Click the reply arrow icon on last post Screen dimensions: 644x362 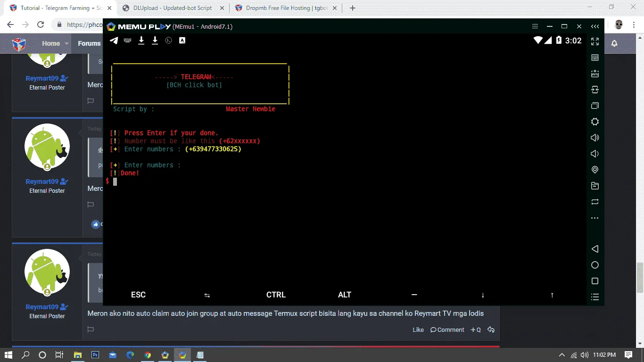(x=491, y=330)
